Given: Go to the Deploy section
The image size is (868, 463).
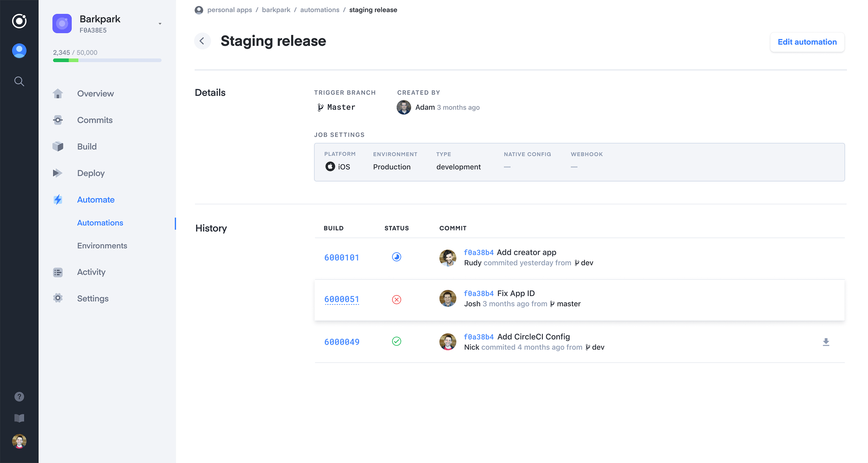Looking at the screenshot, I should (91, 173).
